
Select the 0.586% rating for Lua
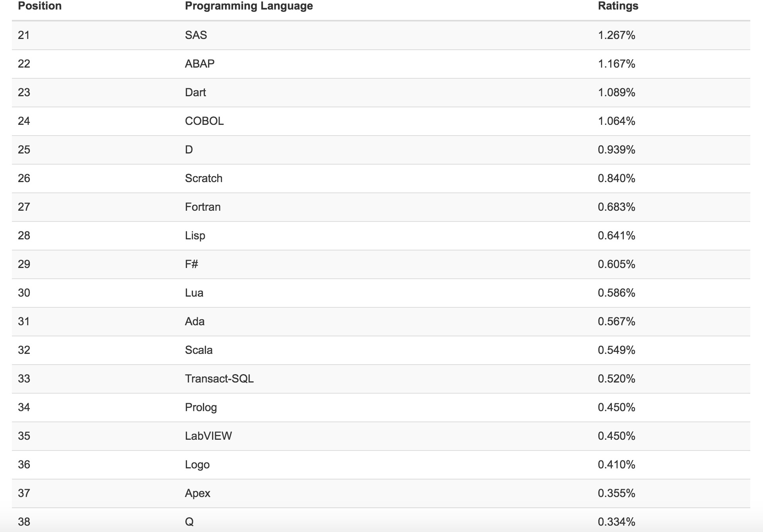[x=616, y=293]
